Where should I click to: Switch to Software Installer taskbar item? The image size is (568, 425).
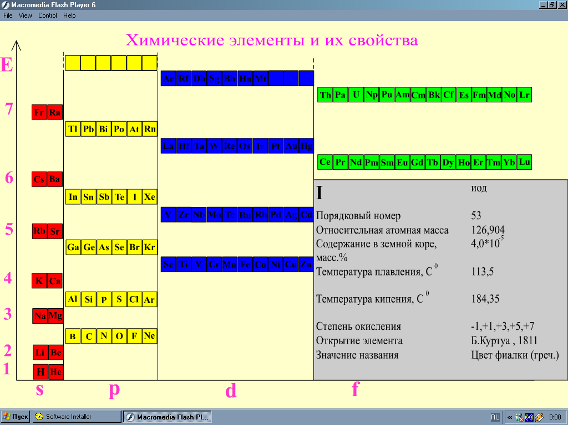pyautogui.click(x=77, y=417)
